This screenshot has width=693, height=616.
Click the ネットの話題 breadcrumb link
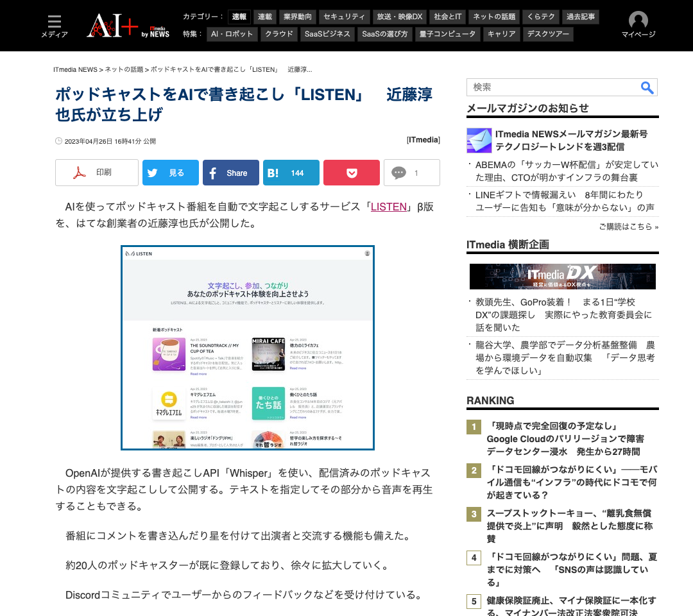[124, 69]
